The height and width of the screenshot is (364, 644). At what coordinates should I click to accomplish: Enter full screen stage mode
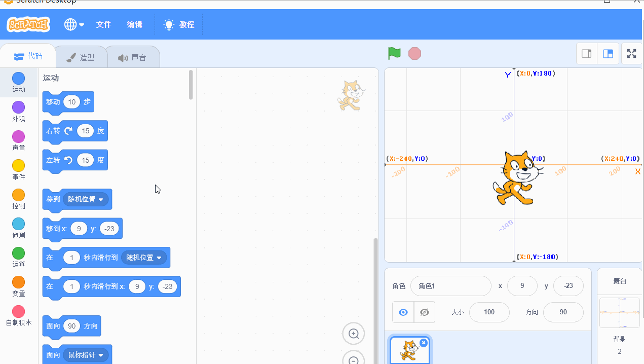(x=631, y=54)
